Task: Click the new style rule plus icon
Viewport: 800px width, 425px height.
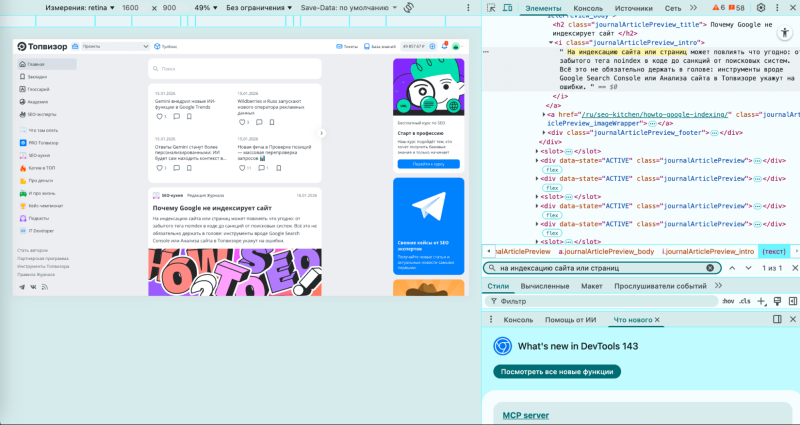Action: pos(762,301)
